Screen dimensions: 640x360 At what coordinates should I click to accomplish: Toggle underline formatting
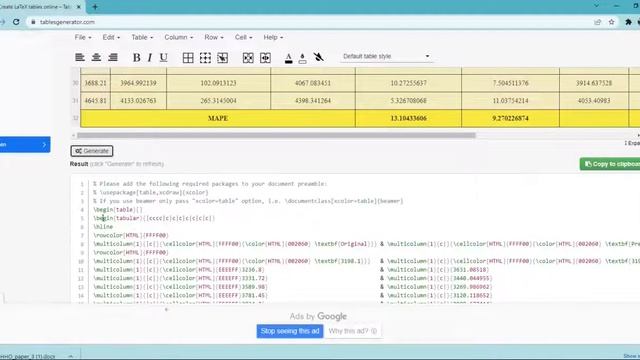coord(164,58)
